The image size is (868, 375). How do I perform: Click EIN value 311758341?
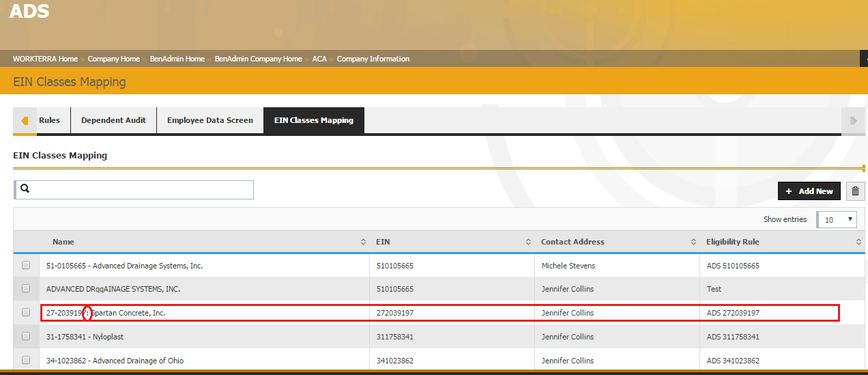(395, 337)
